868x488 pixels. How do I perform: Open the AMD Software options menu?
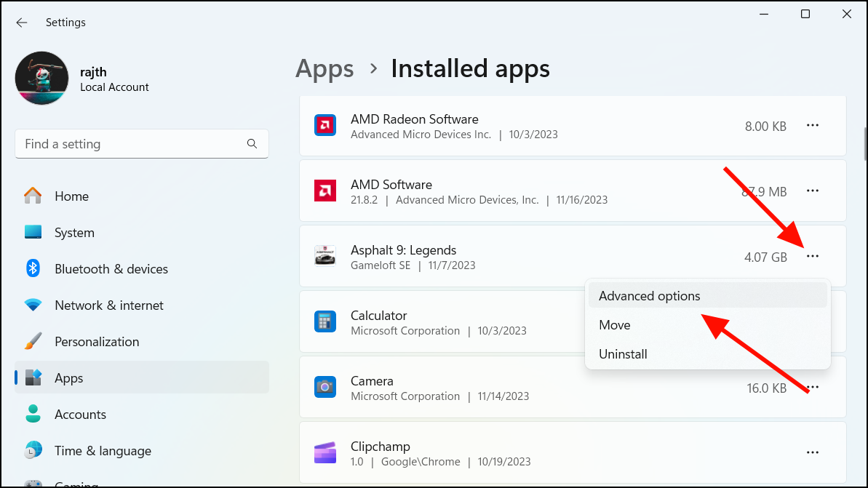point(812,191)
